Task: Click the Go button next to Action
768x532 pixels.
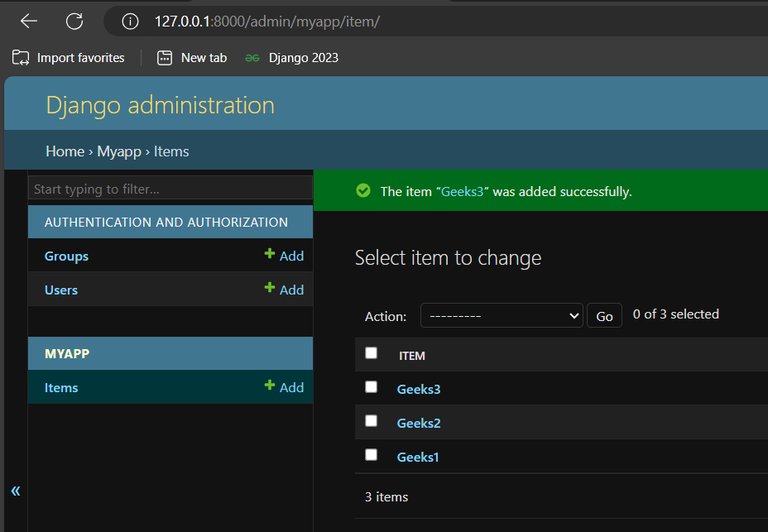Action: 604,315
